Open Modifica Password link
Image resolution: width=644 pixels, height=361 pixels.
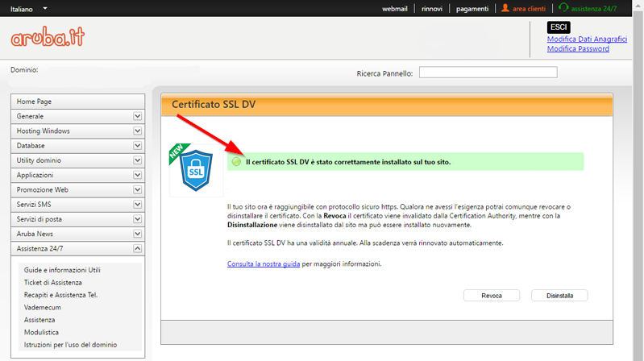click(x=578, y=48)
